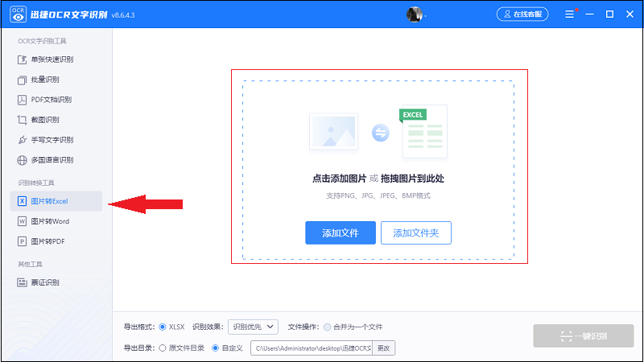Viewport: 644px width, 362px height.
Task: Click 支持PNG、JPG、JPEG、BMP格式 text
Action: click(378, 195)
